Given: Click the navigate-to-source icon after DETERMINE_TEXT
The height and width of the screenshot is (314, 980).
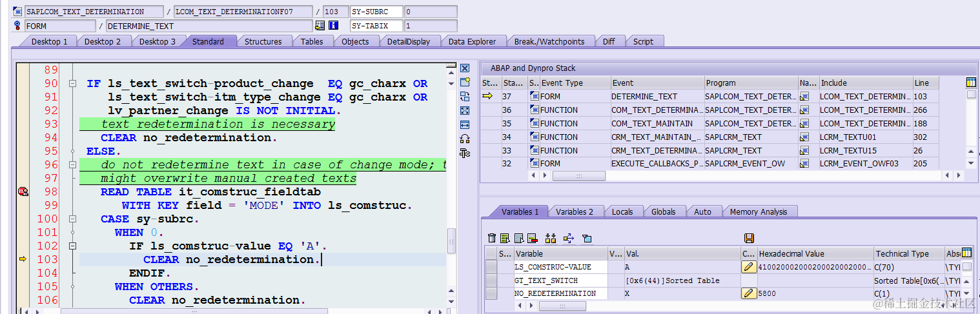Looking at the screenshot, I should [x=320, y=26].
